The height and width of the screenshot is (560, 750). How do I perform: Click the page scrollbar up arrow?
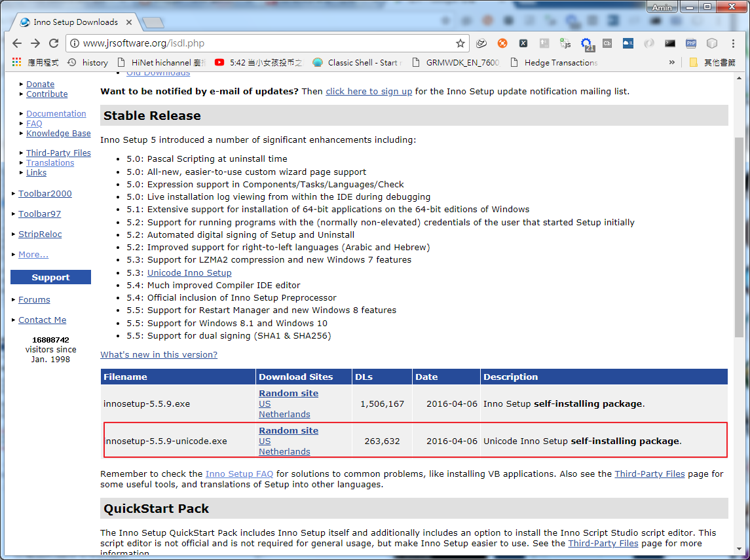[740, 78]
